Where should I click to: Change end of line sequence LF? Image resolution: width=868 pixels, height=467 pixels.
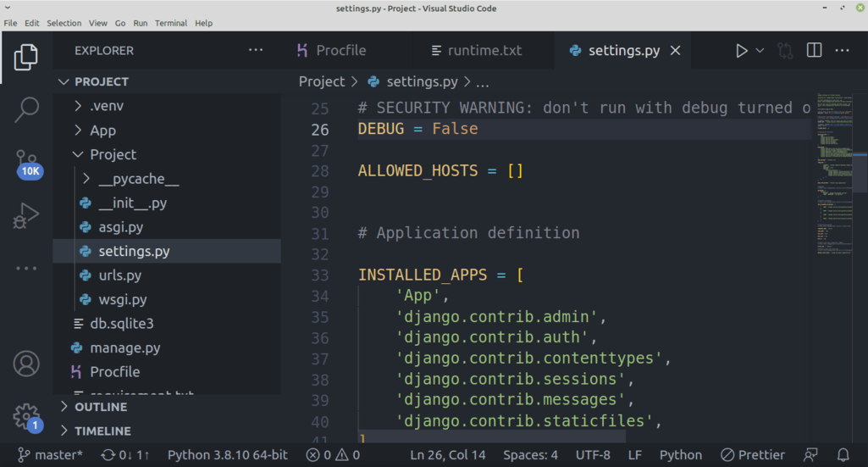point(635,455)
